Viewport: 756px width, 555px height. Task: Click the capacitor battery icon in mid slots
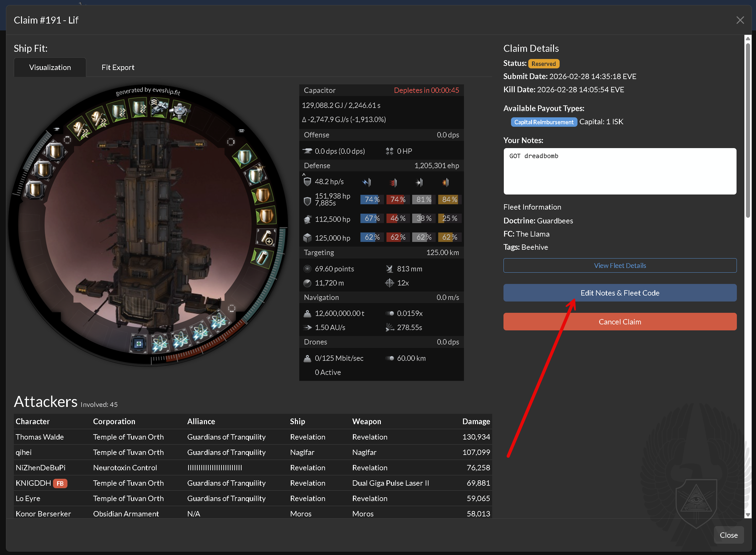pos(262,258)
